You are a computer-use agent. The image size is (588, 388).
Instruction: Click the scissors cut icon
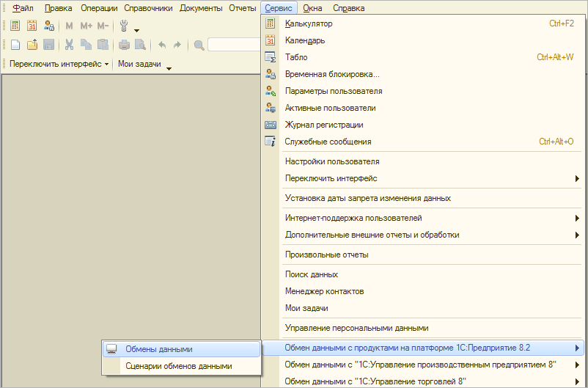[69, 45]
